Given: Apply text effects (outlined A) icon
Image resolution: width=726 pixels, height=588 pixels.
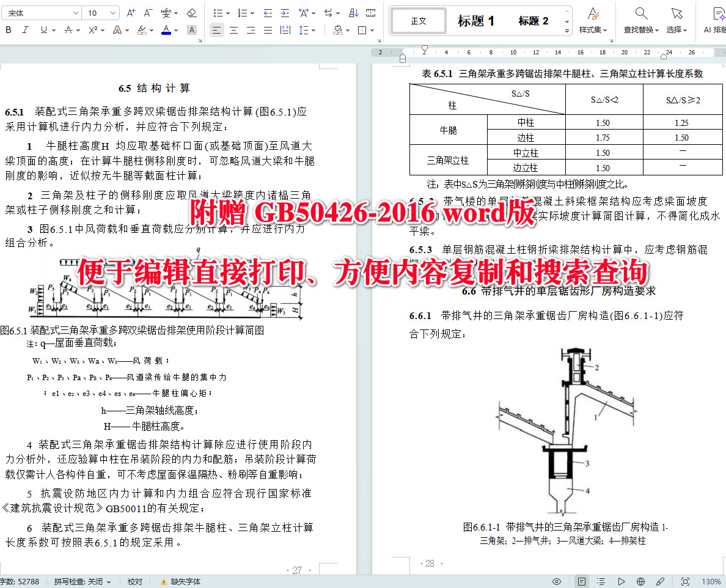Looking at the screenshot, I should [x=117, y=30].
